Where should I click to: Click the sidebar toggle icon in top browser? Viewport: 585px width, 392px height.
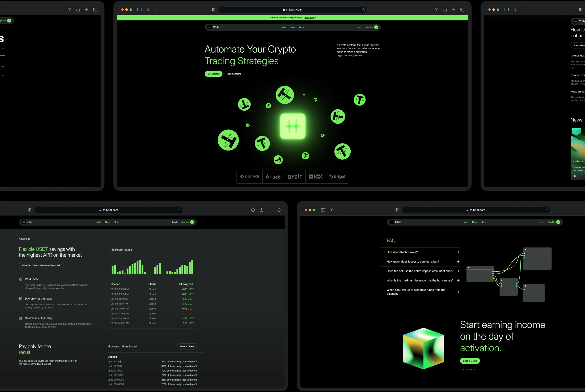pos(139,10)
